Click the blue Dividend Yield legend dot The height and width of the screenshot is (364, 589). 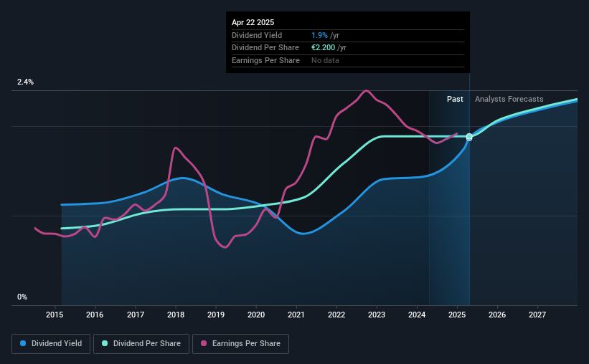pyautogui.click(x=23, y=343)
